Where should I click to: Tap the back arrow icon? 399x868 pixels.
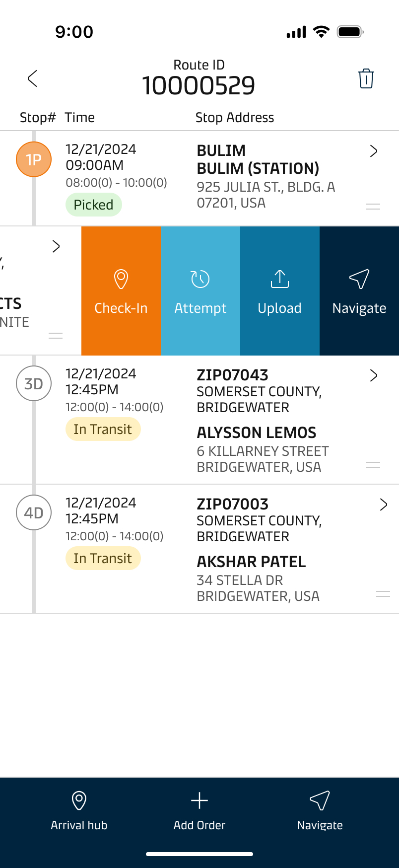[33, 78]
